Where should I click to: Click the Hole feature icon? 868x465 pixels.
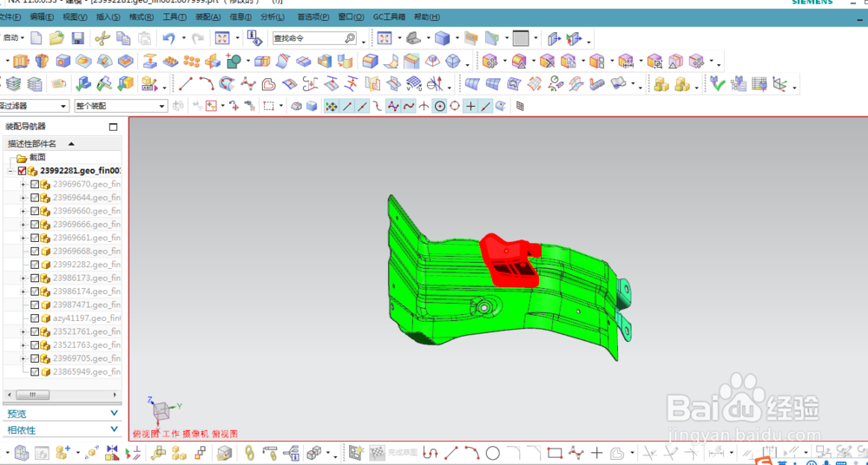coord(63,61)
